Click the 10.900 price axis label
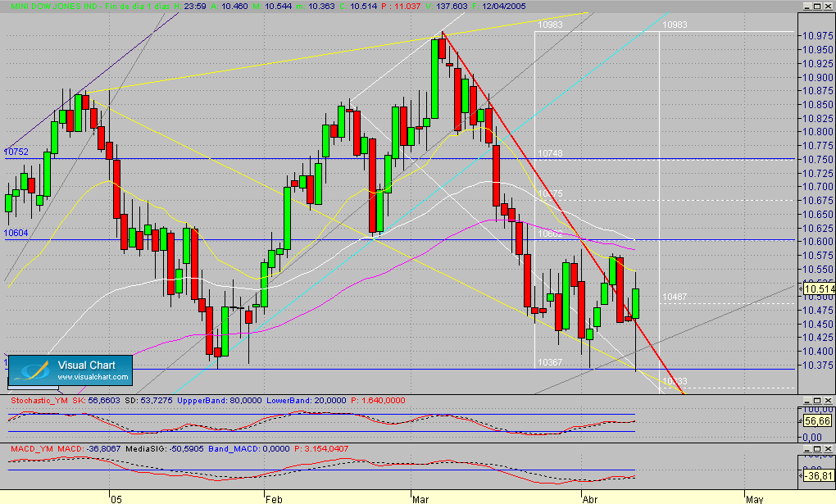Viewport: 836px width, 504px height. (x=817, y=77)
